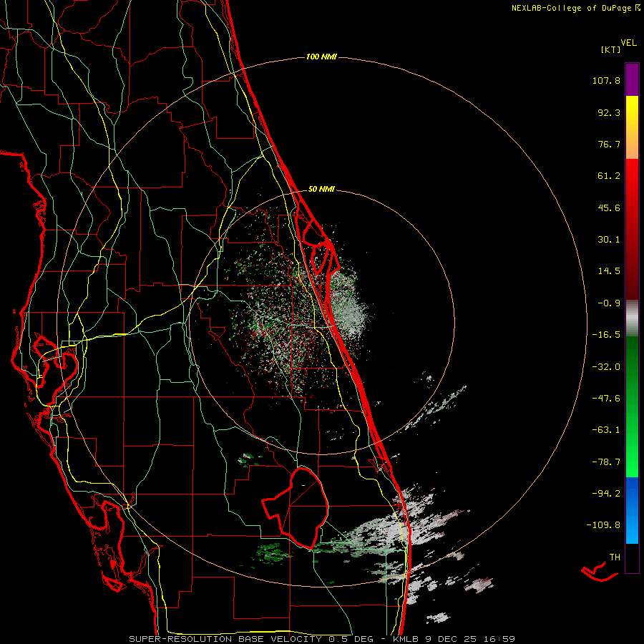
Task: Pick the green segment of the color bar
Action: pos(632,406)
